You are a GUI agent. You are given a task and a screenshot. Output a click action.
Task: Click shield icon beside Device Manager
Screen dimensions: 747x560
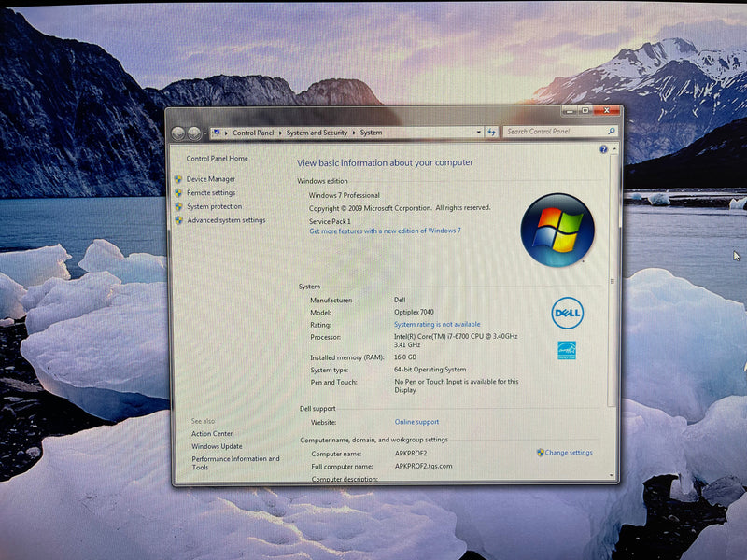point(178,179)
